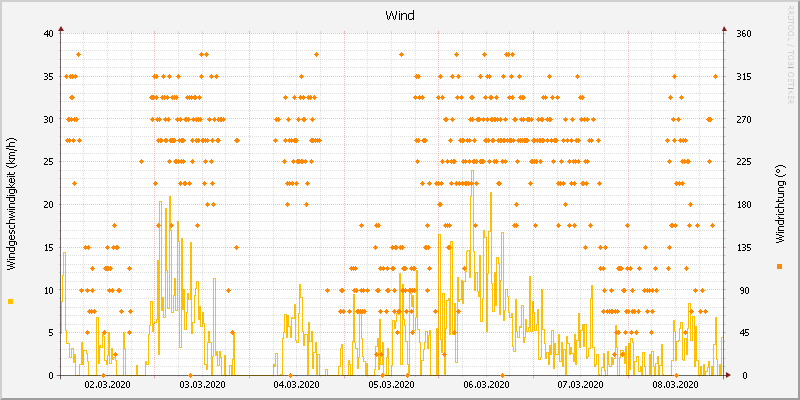
Task: Click the right axis value 315
Action: 744,77
